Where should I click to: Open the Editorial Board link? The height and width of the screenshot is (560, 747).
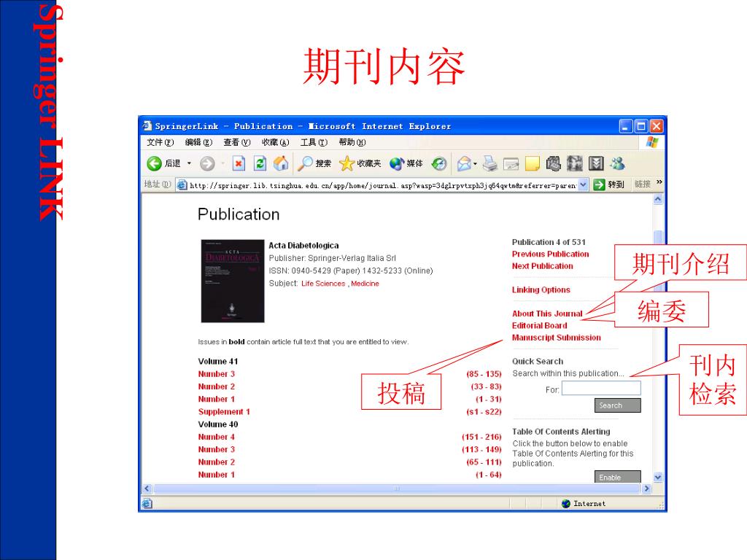(539, 326)
